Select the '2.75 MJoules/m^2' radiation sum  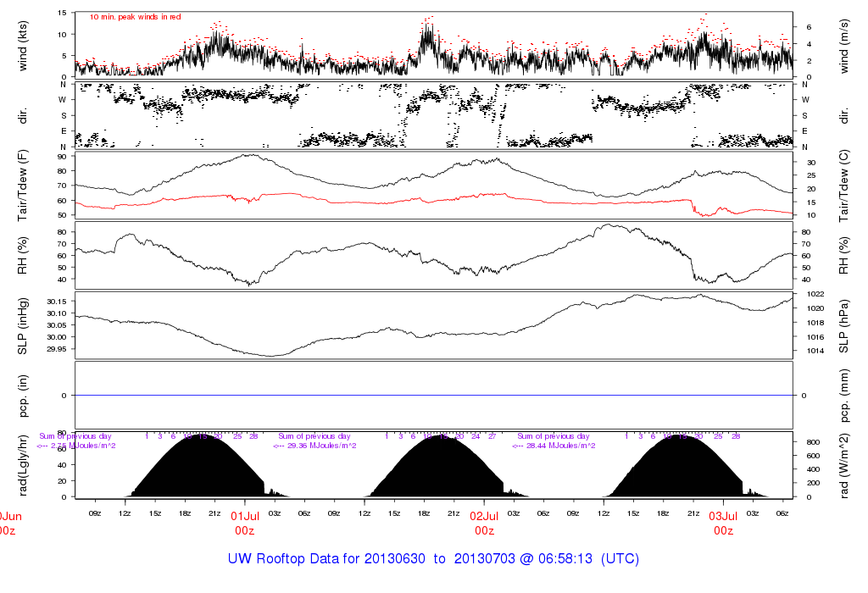(x=83, y=446)
